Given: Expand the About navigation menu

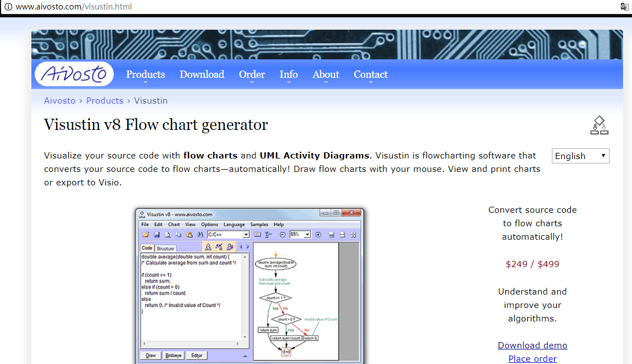Looking at the screenshot, I should pyautogui.click(x=326, y=75).
